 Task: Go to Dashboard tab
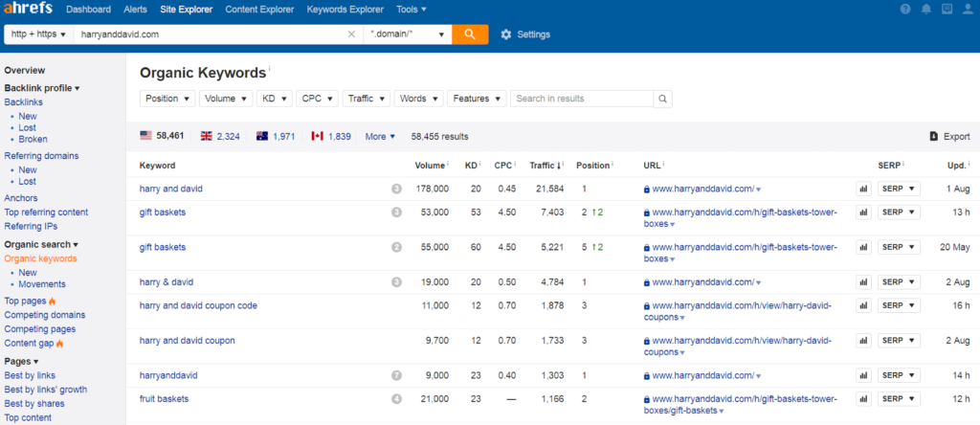tap(89, 10)
